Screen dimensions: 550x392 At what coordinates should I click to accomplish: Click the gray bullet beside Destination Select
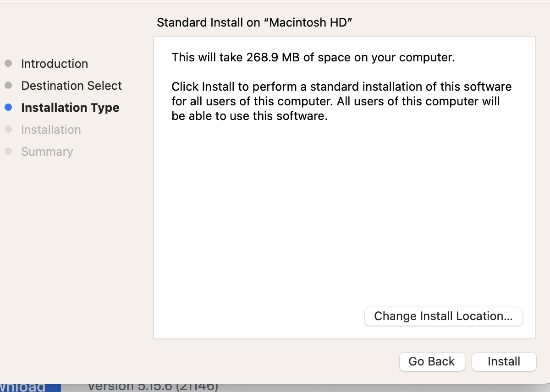[8, 86]
